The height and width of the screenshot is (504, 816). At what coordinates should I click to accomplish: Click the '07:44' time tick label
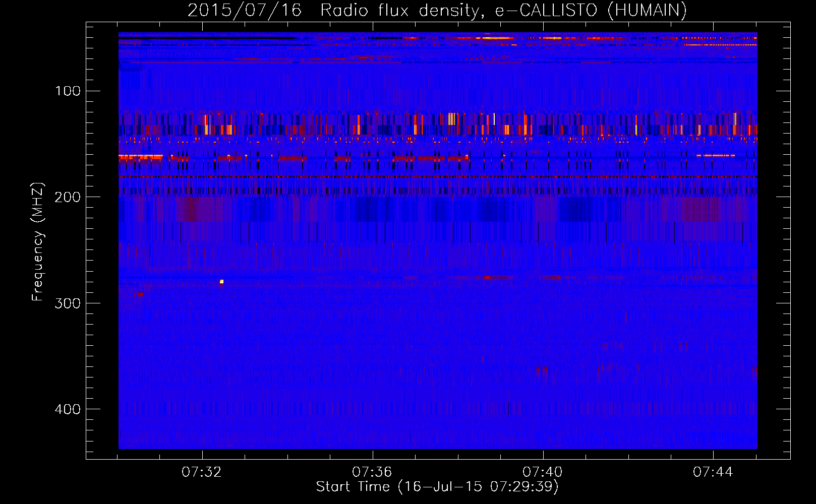tap(713, 472)
